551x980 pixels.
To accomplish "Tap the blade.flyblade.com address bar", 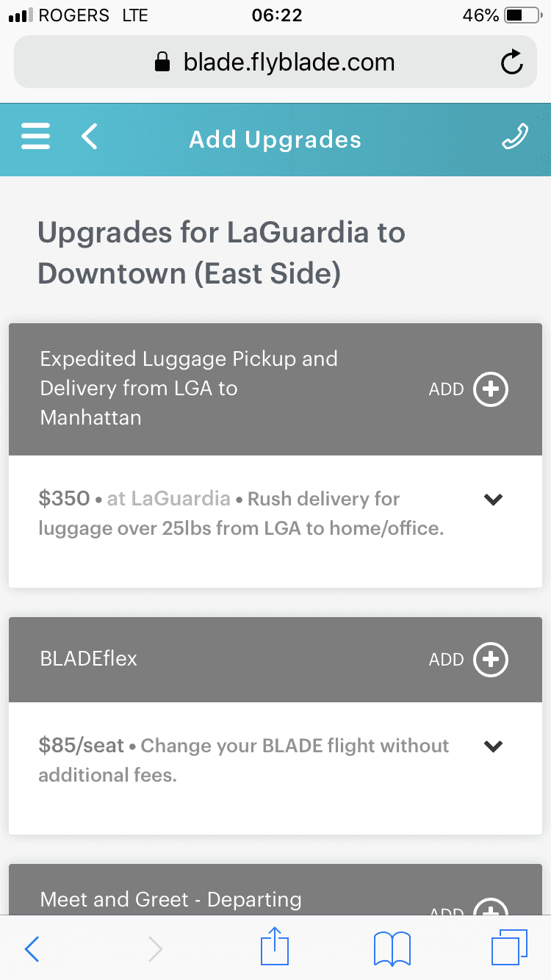I will click(275, 62).
